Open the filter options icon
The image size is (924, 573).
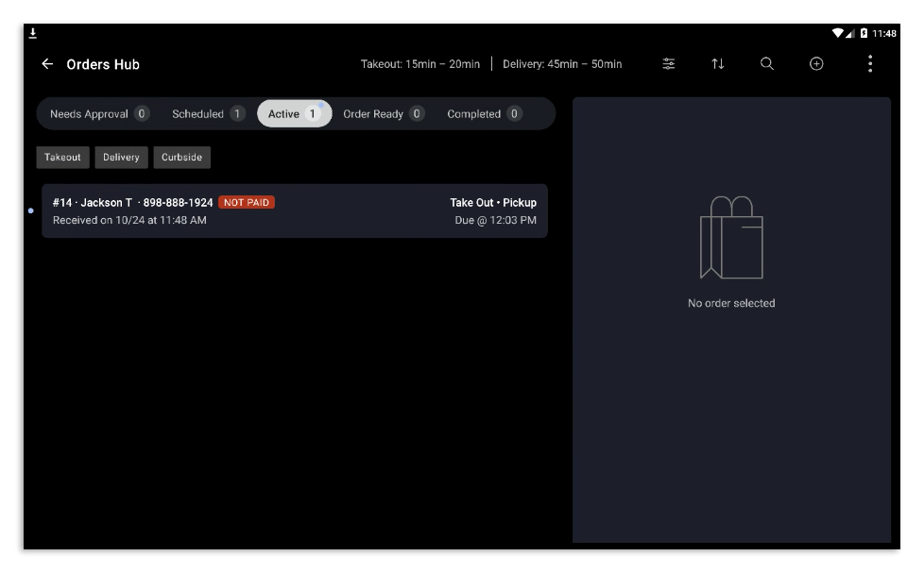[669, 64]
